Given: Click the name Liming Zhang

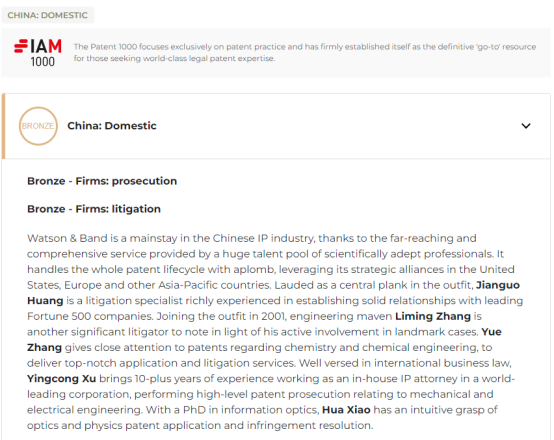Looking at the screenshot, I should pyautogui.click(x=433, y=316).
